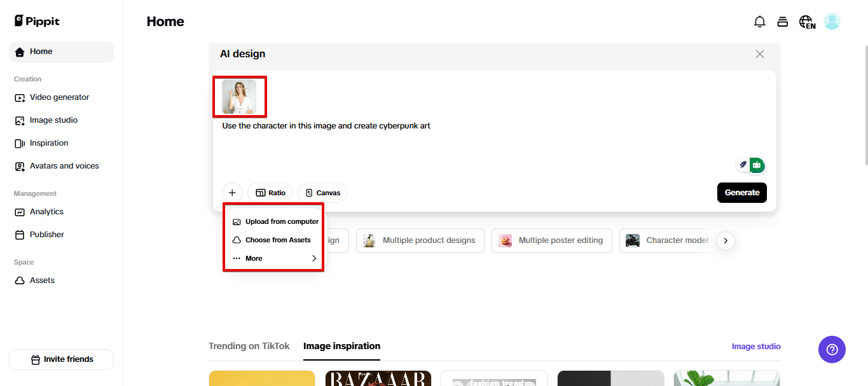Switch to the Trending on TikTok tab
868x386 pixels.
[x=249, y=346]
